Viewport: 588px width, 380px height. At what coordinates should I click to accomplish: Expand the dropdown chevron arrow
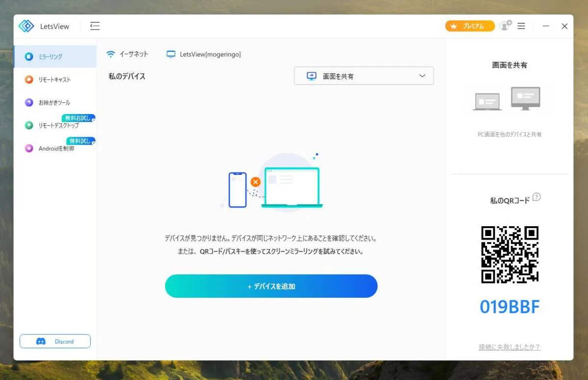422,76
